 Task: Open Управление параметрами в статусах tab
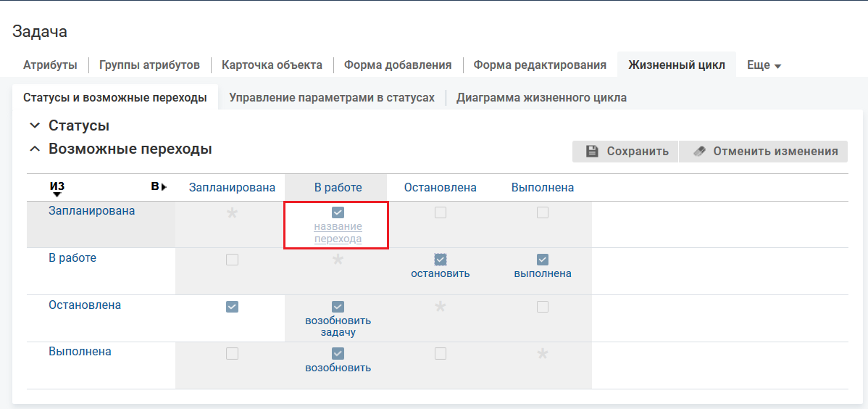pos(332,98)
